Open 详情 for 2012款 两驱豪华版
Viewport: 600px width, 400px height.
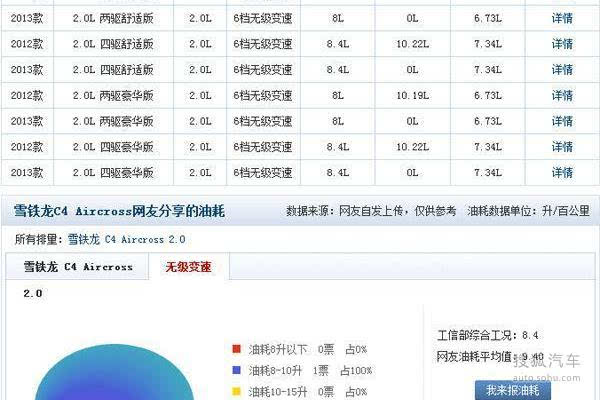tap(562, 95)
